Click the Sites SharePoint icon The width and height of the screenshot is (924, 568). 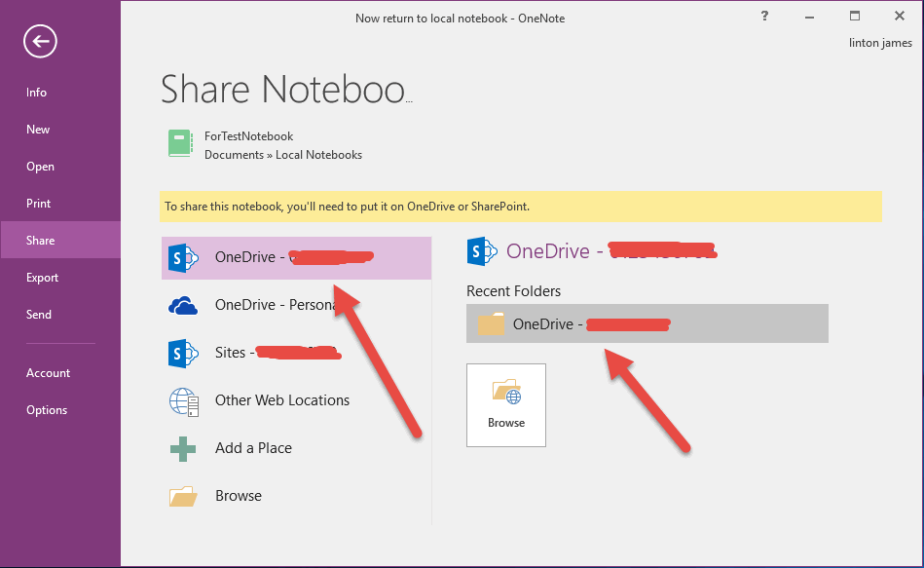click(183, 354)
